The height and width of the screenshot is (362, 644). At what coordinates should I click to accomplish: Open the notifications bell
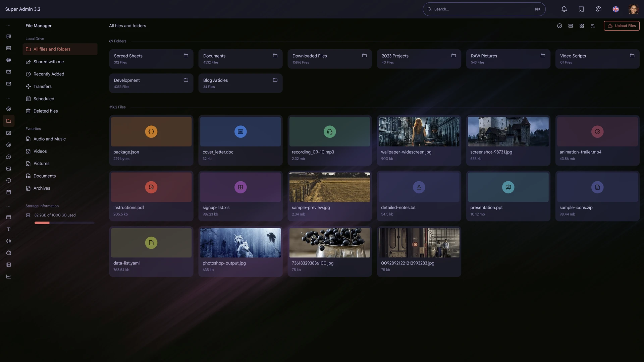(564, 9)
